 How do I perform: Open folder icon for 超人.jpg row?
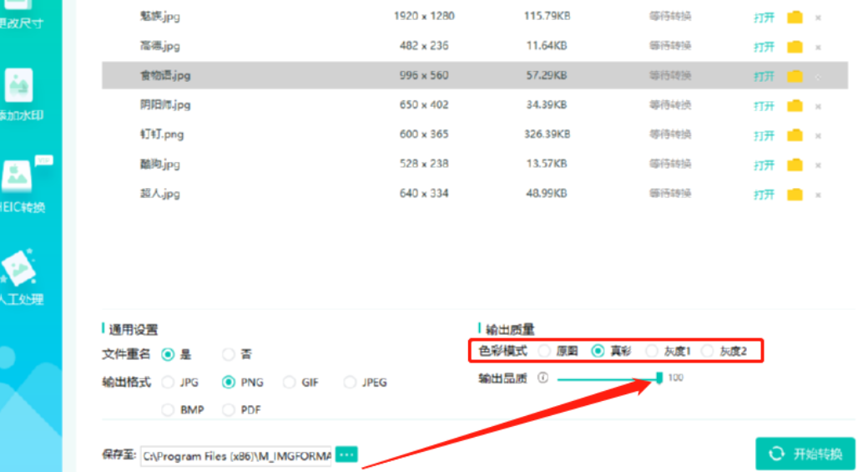coord(795,194)
